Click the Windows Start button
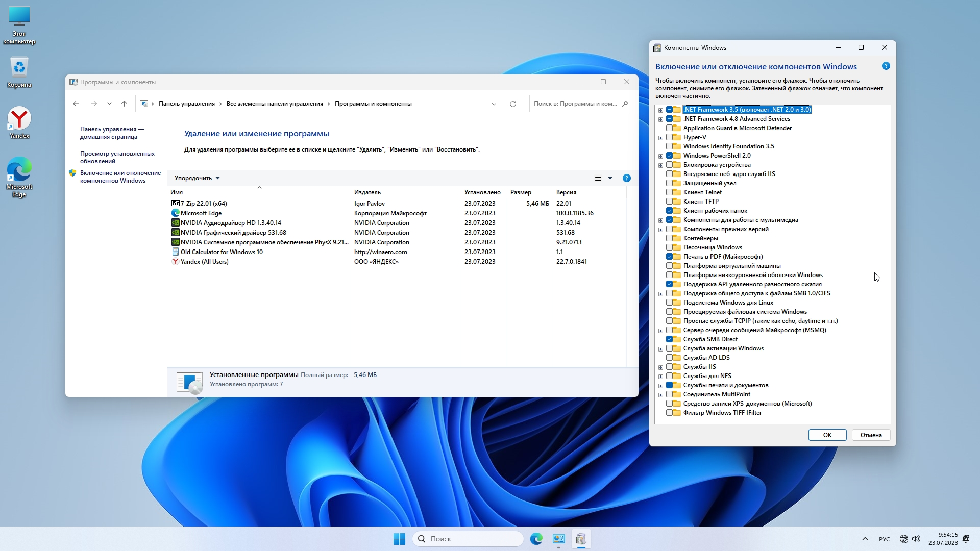 pyautogui.click(x=399, y=539)
